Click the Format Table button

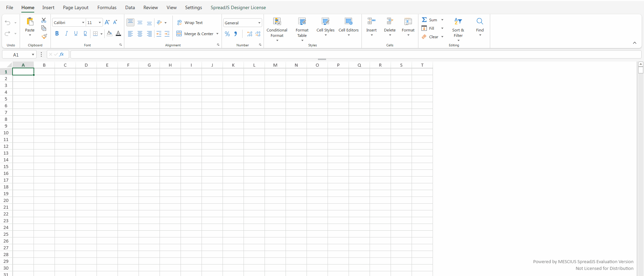(x=302, y=22)
